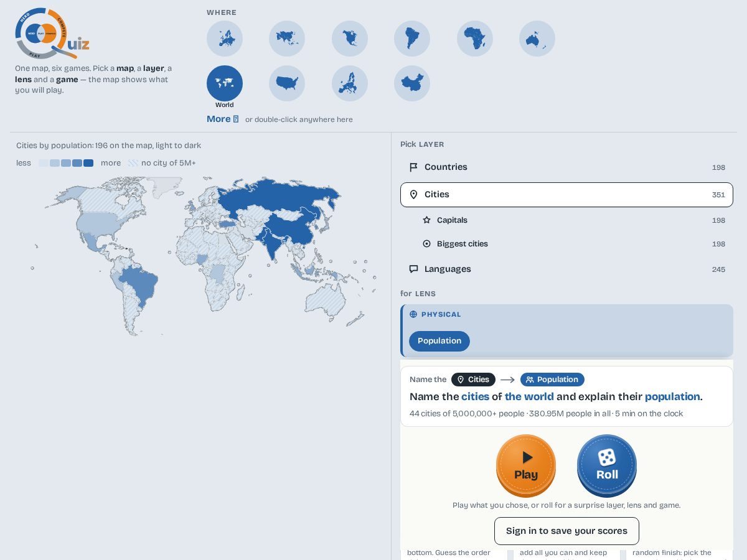747x560 pixels.
Task: Click the Biggest cities target icon
Action: [x=426, y=244]
